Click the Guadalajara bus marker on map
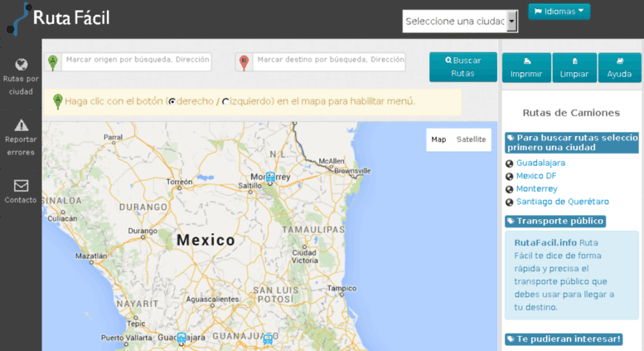The width and height of the screenshot is (644, 351). (x=182, y=338)
